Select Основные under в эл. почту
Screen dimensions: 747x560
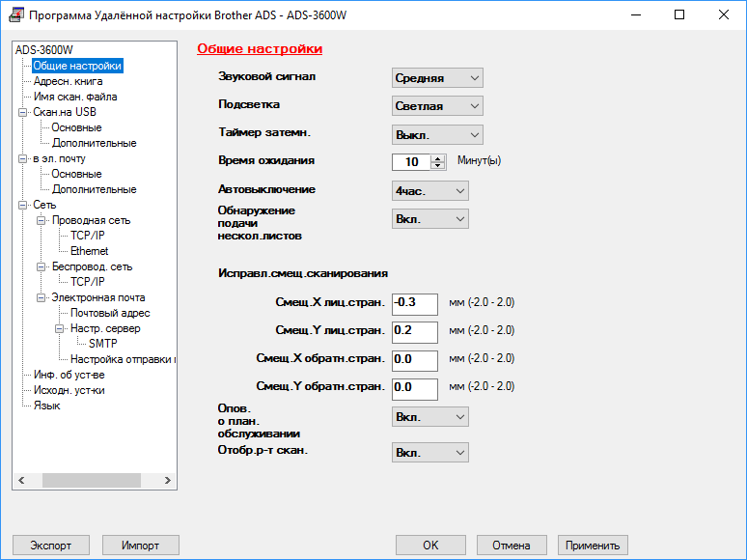pyautogui.click(x=76, y=174)
